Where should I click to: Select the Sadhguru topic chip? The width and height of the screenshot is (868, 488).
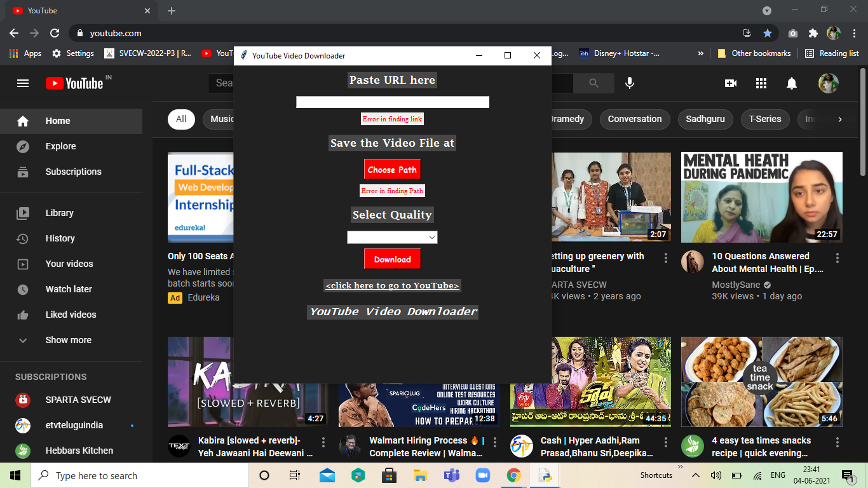click(x=705, y=119)
